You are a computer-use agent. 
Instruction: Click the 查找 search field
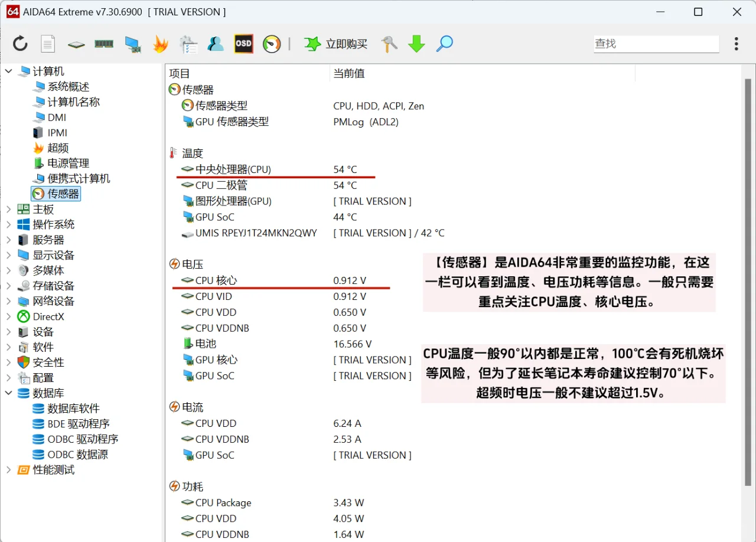[x=656, y=44]
